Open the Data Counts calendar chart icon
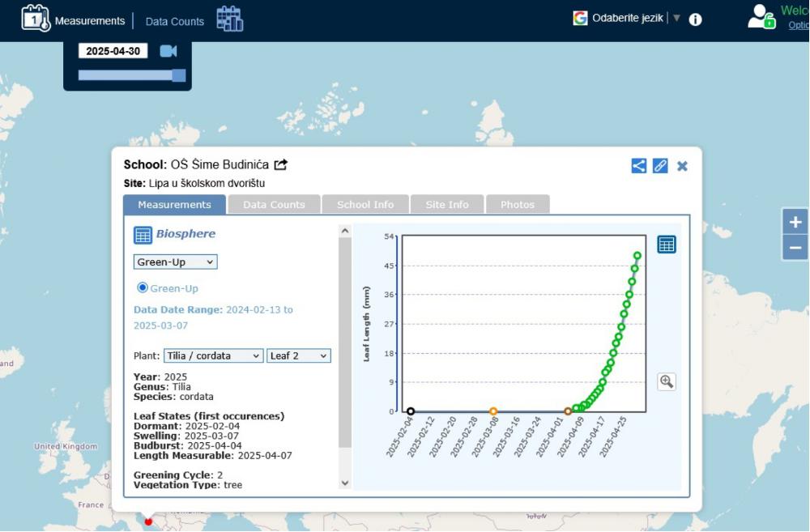This screenshot has height=532, width=810. [x=230, y=19]
